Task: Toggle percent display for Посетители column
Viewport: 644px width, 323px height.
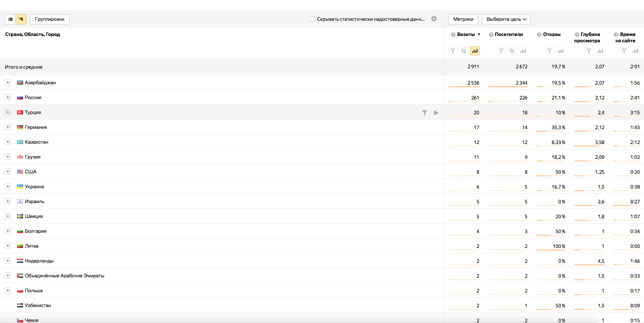Action: [x=512, y=51]
